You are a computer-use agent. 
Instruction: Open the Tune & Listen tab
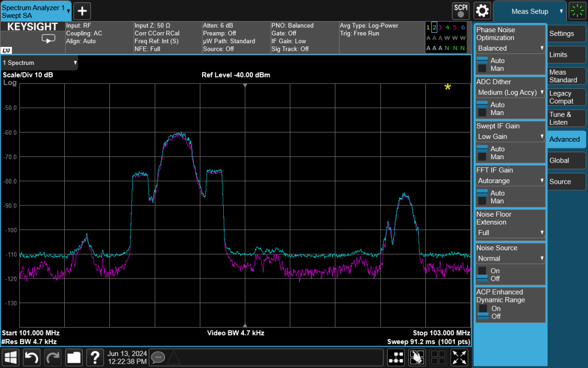pyautogui.click(x=566, y=118)
